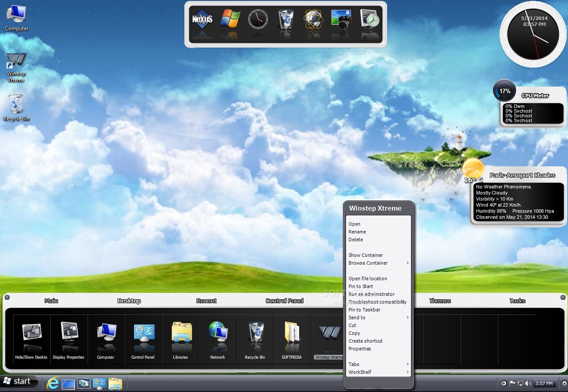Switch to the Recent shelf tab
568x392 pixels.
206,301
